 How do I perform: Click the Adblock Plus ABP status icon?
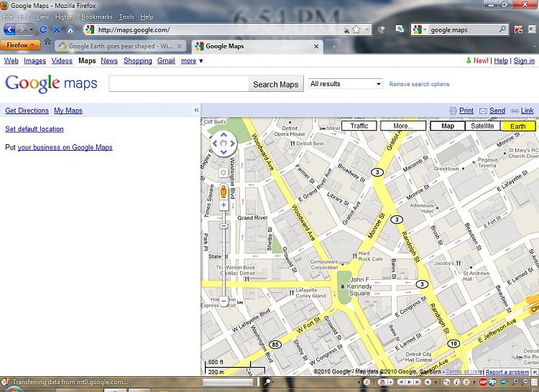coord(483,382)
